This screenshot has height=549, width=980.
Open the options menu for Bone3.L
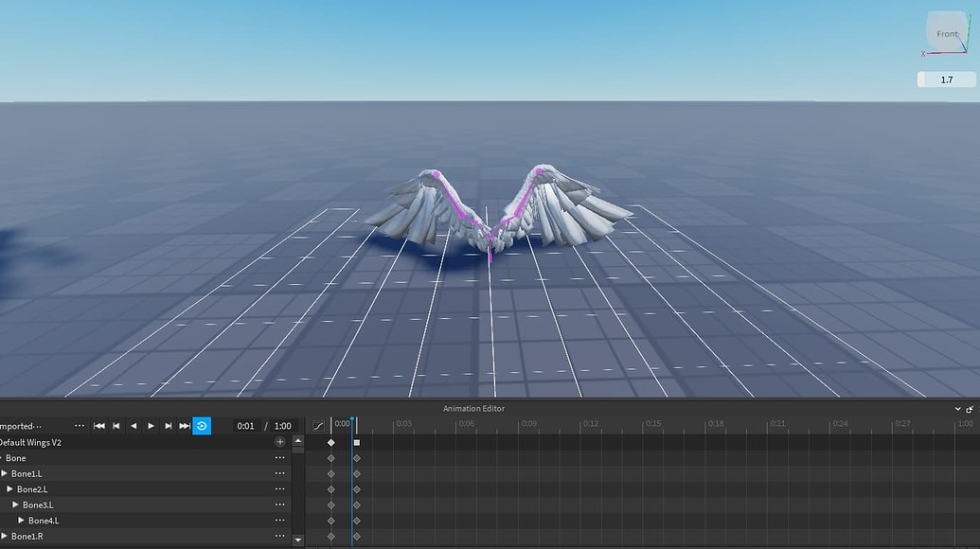coord(280,504)
